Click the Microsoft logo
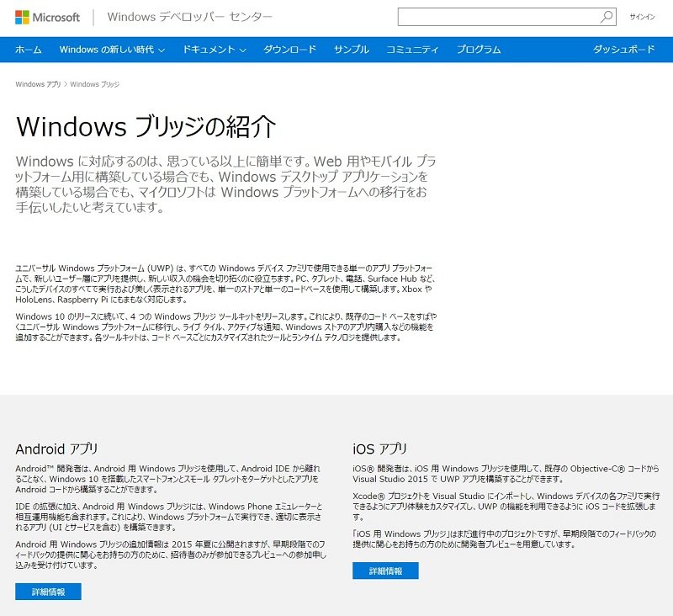Image resolution: width=673 pixels, height=616 pixels. 47,17
